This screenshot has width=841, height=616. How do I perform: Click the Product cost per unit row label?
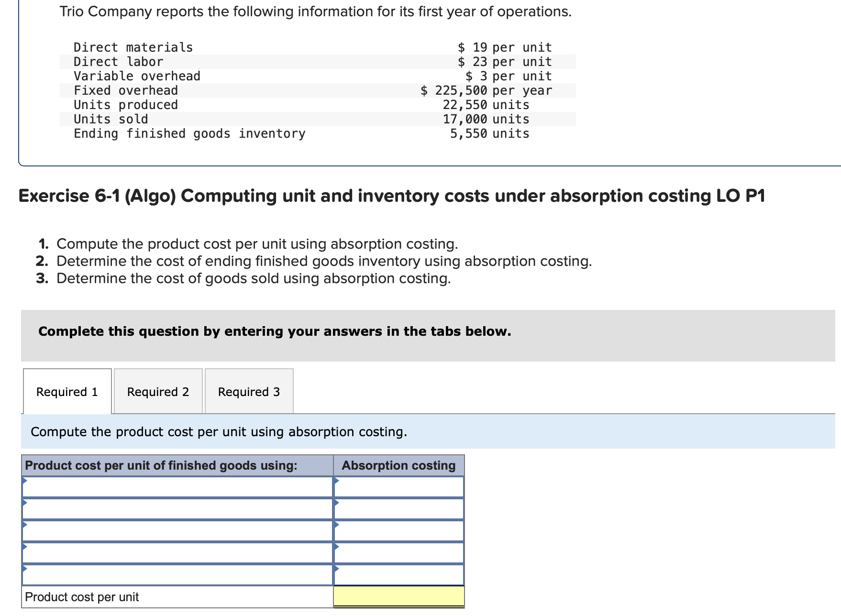(x=82, y=596)
